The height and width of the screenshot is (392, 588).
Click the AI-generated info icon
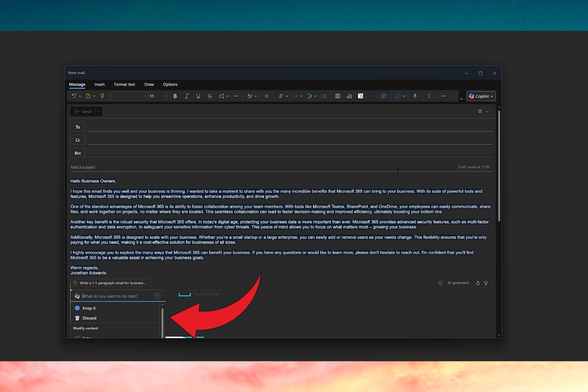click(x=440, y=283)
